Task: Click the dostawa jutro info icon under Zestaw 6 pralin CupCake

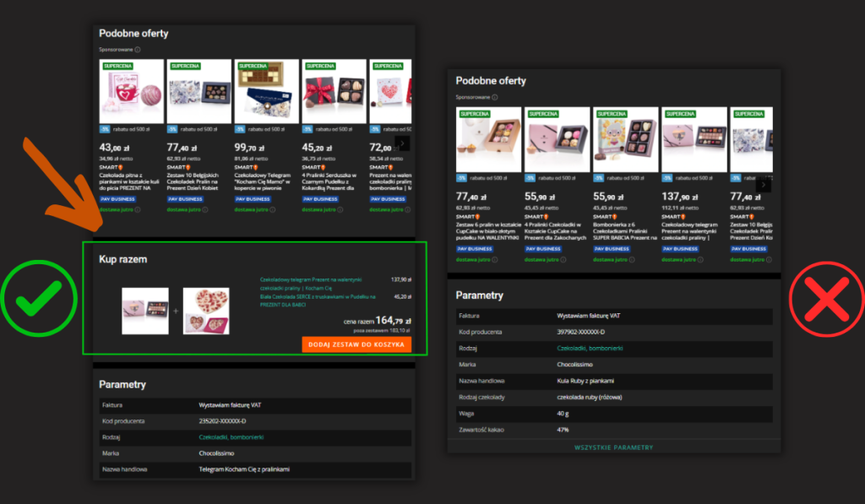Action: [495, 260]
